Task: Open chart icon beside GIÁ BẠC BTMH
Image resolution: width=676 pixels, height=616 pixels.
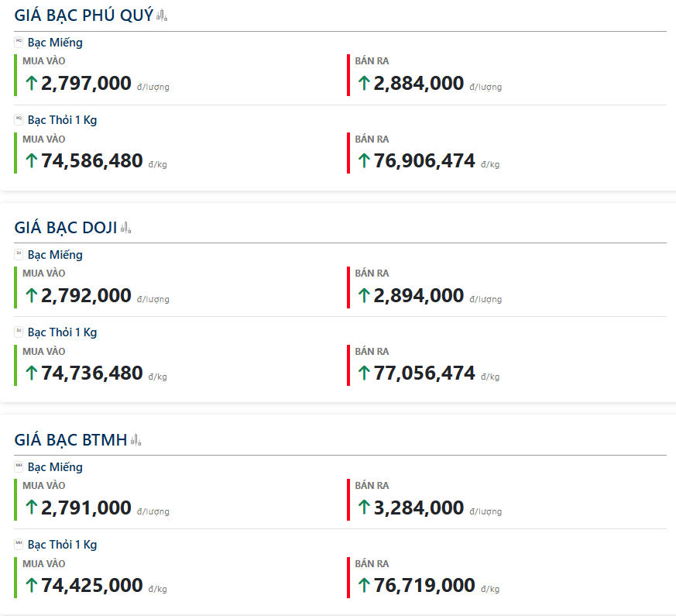Action: coord(136,440)
